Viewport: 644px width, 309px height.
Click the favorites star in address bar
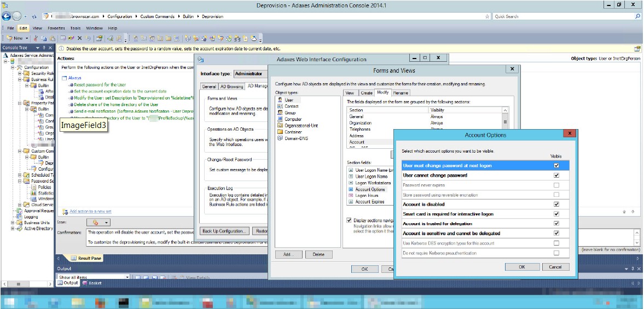(487, 16)
